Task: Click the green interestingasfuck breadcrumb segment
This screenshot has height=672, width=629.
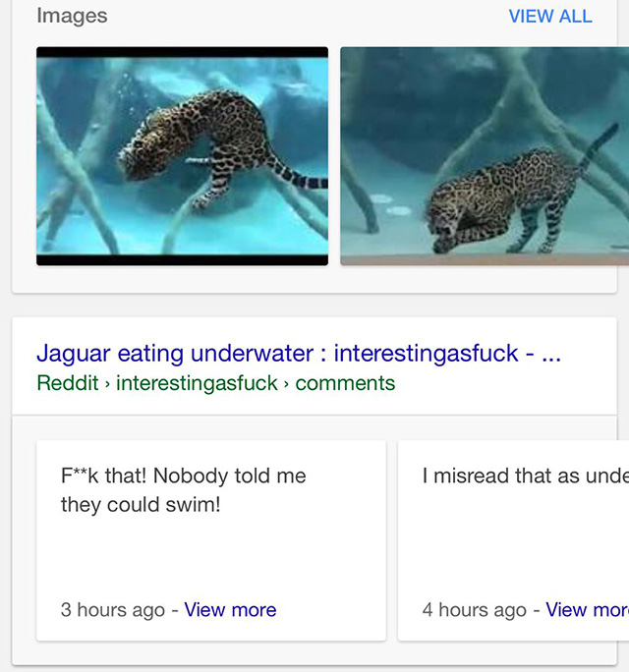Action: pyautogui.click(x=197, y=383)
